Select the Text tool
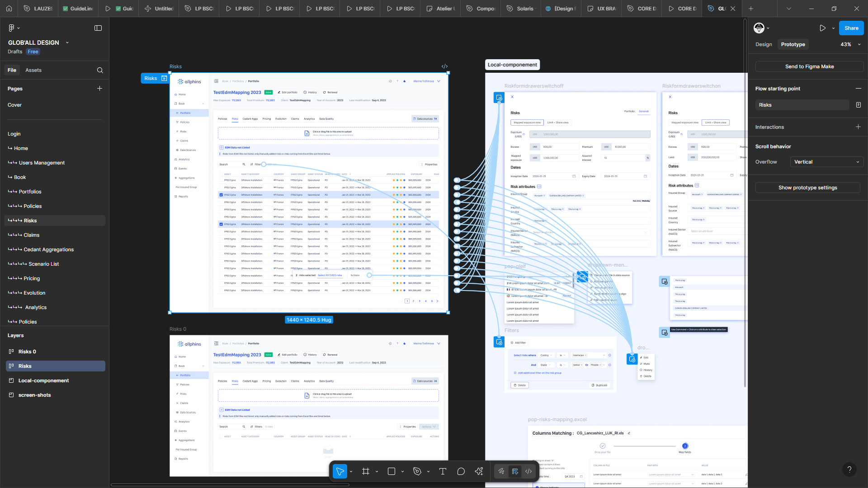The image size is (868, 488). coord(443,471)
